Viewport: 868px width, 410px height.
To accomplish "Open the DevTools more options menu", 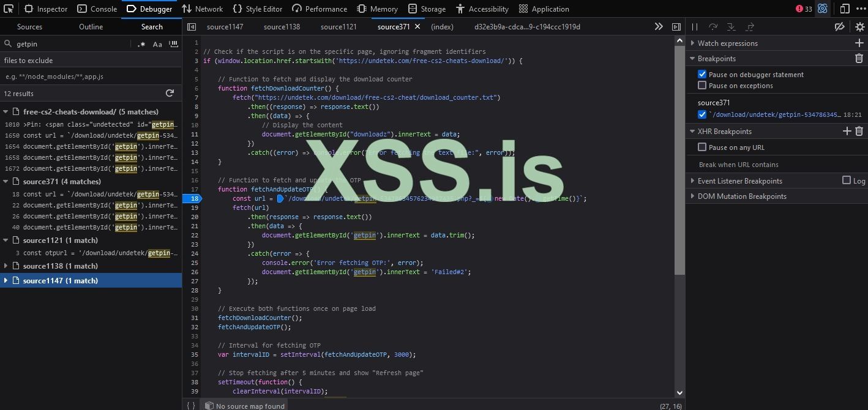I will pos(861,9).
